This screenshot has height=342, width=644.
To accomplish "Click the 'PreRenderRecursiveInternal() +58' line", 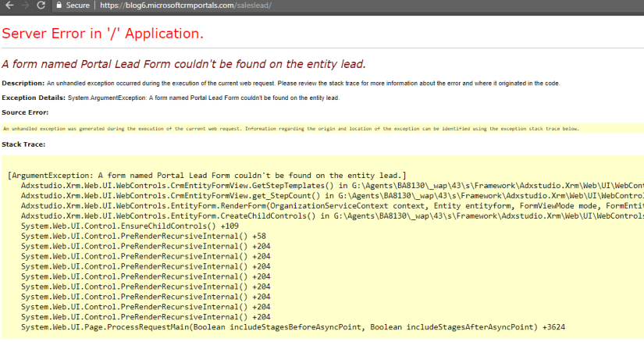I will click(144, 237).
